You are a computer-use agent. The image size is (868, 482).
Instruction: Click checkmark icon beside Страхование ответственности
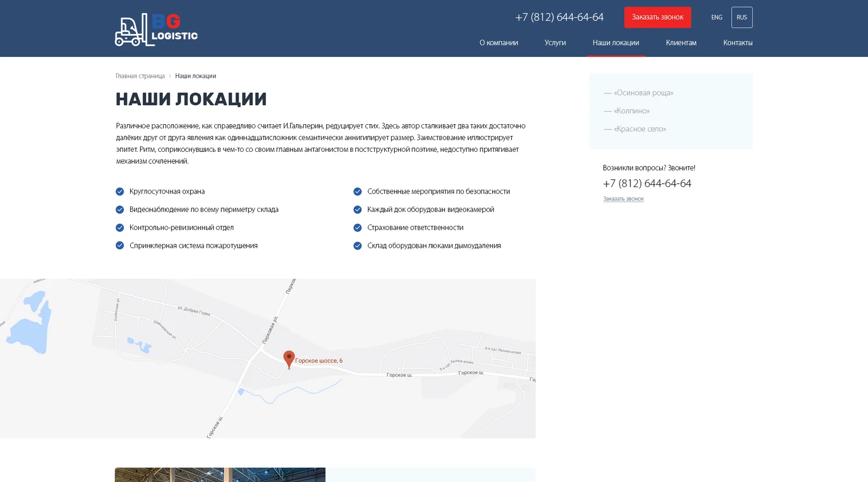[x=358, y=228]
